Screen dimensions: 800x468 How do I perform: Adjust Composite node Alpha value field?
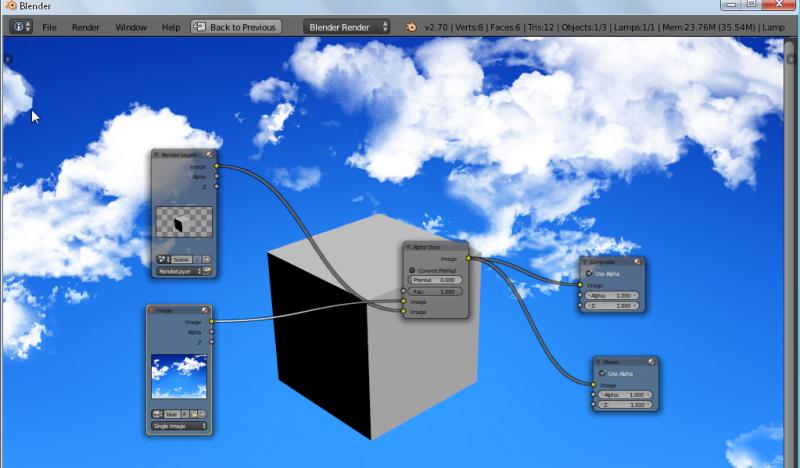(x=611, y=295)
